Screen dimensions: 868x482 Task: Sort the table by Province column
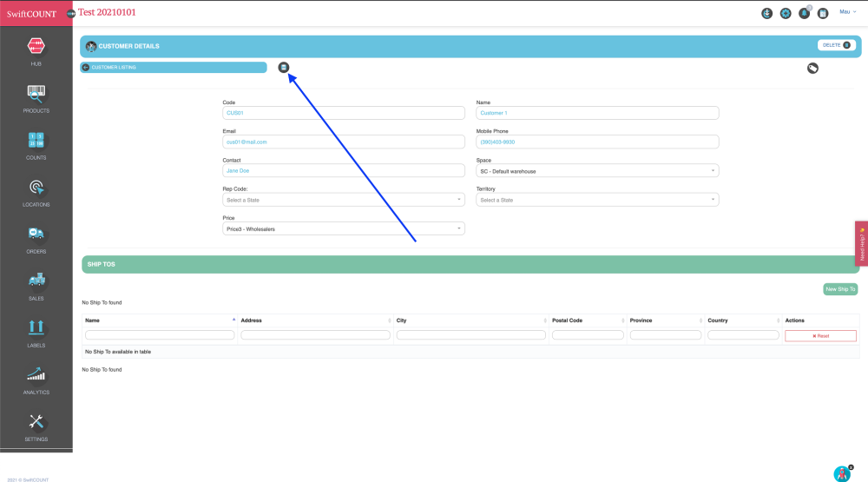click(666, 320)
